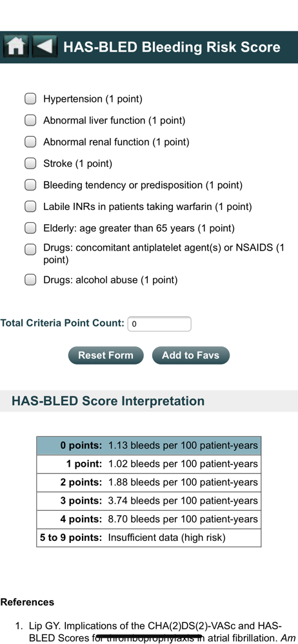The width and height of the screenshot is (298, 644).
Task: Tick the Abnormal renal function checkbox
Action: 30,142
